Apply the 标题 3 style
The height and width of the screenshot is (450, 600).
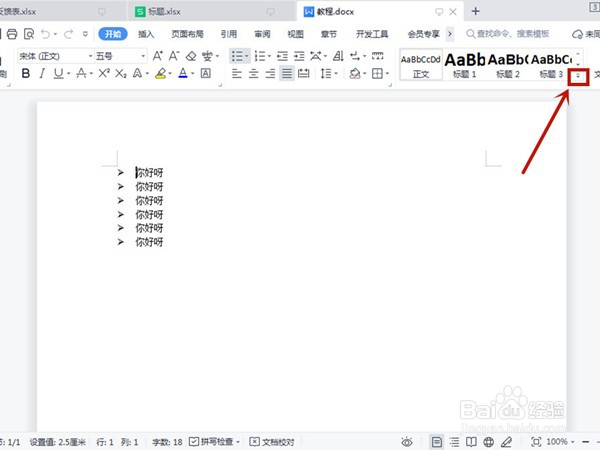pos(551,65)
